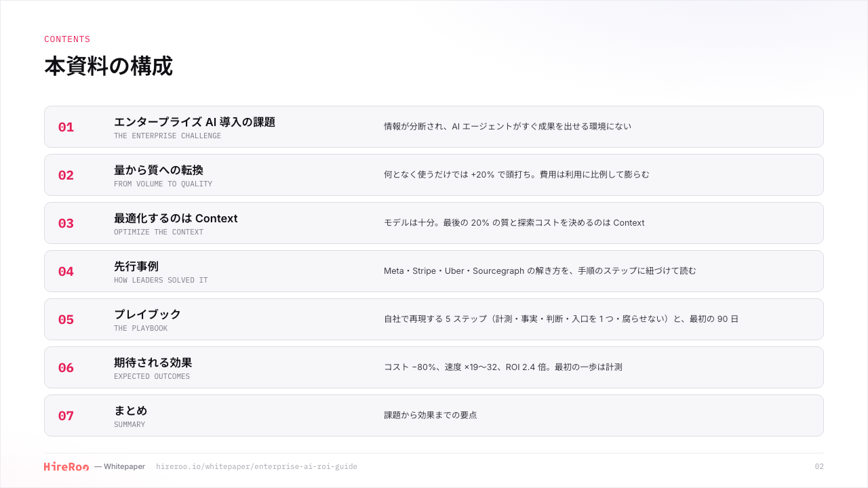Image resolution: width=868 pixels, height=488 pixels.
Task: Select the description starting "何となく使うだけでは"
Action: click(517, 174)
